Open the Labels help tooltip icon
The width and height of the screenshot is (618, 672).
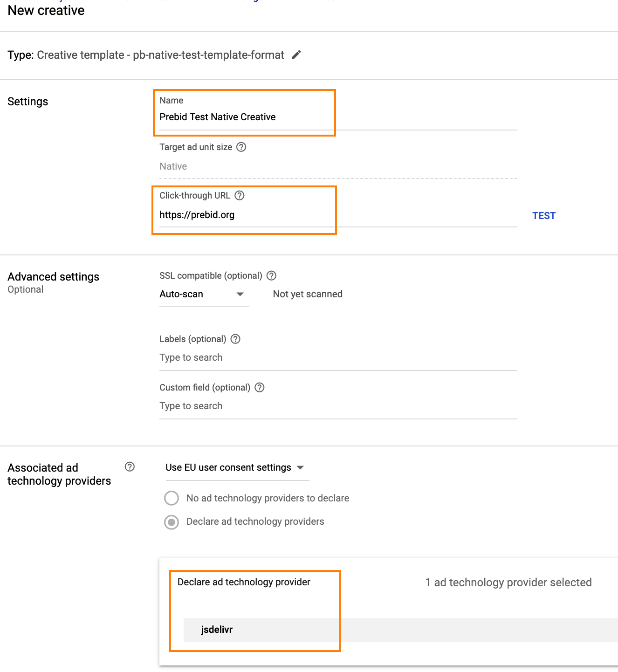(236, 339)
